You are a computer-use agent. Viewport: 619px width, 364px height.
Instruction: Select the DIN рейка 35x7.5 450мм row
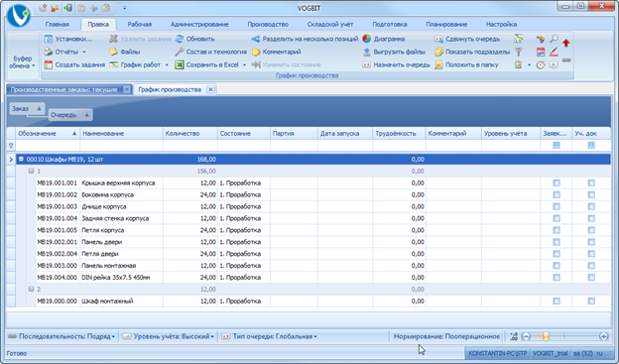pyautogui.click(x=309, y=278)
